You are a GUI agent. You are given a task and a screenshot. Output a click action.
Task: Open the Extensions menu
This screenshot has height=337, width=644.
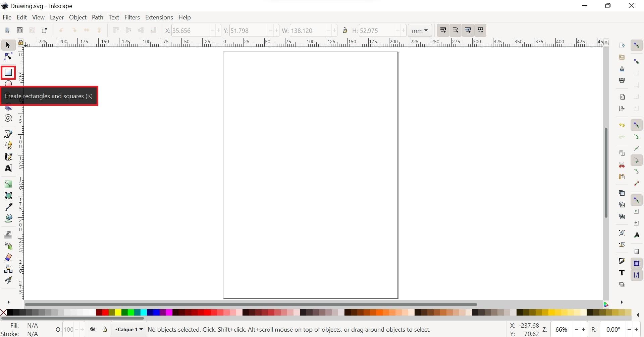coord(159,17)
